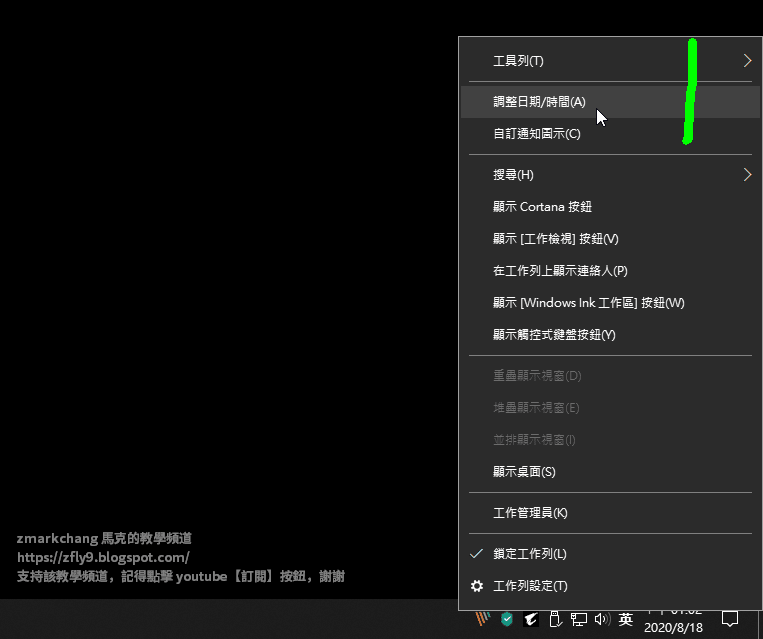Open the network connection tray icon
Image resolution: width=763 pixels, height=639 pixels.
pos(579,619)
